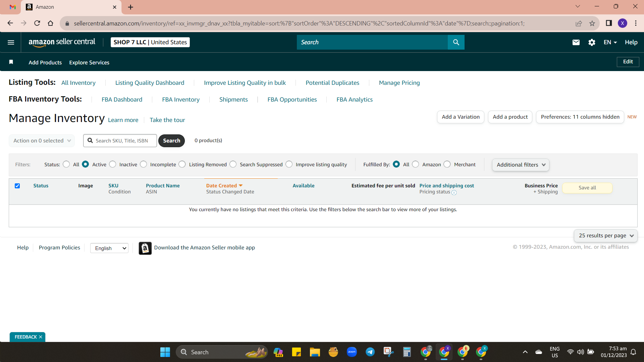Open the Take the tour link
This screenshot has width=644, height=362.
167,120
